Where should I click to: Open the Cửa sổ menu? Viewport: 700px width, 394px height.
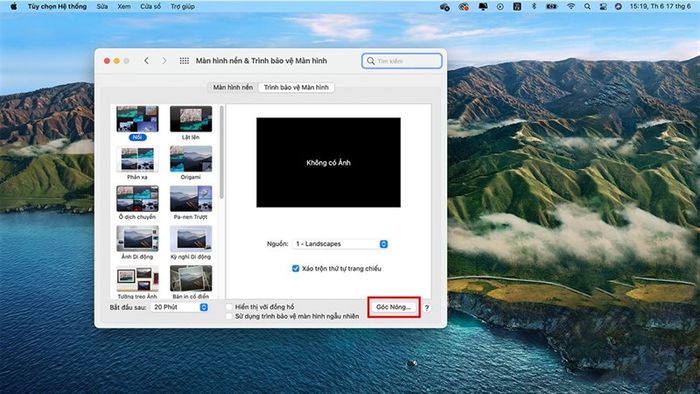(150, 7)
